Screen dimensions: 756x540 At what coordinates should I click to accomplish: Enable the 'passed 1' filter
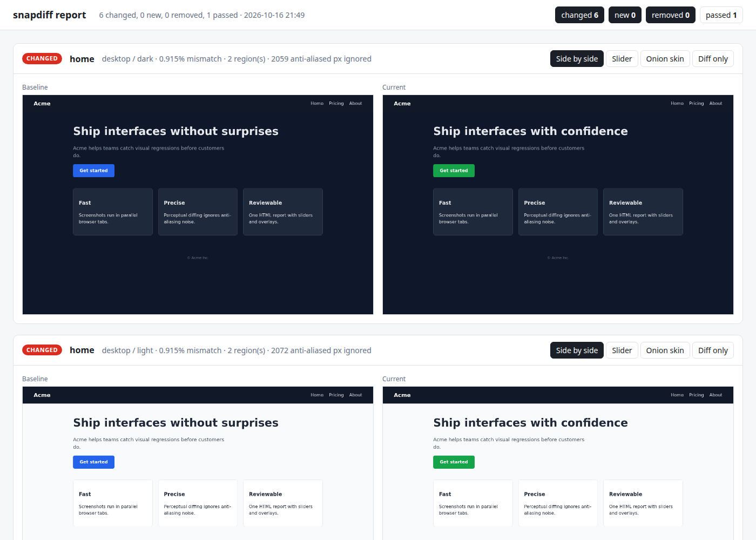point(721,15)
